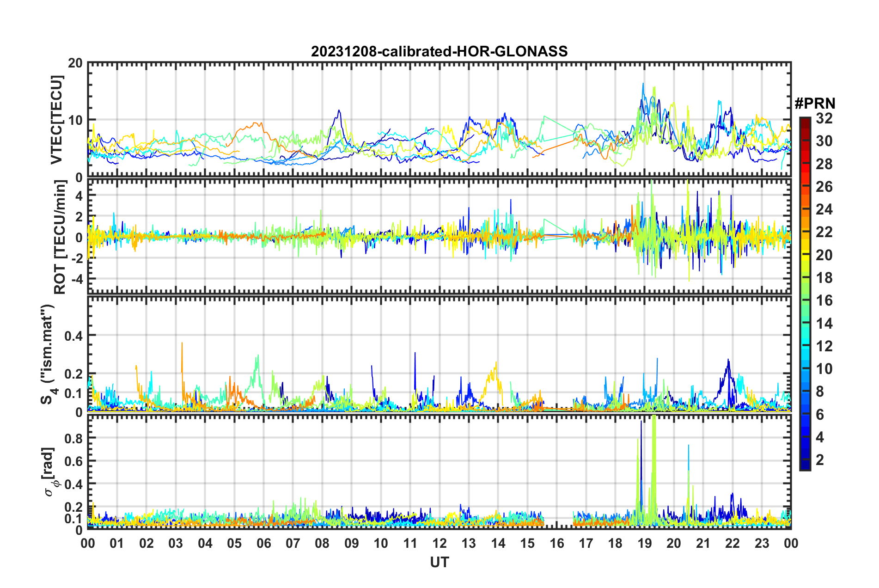This screenshot has height=588, width=879.
Task: Click UT axis tick label "11"
Action: click(410, 543)
